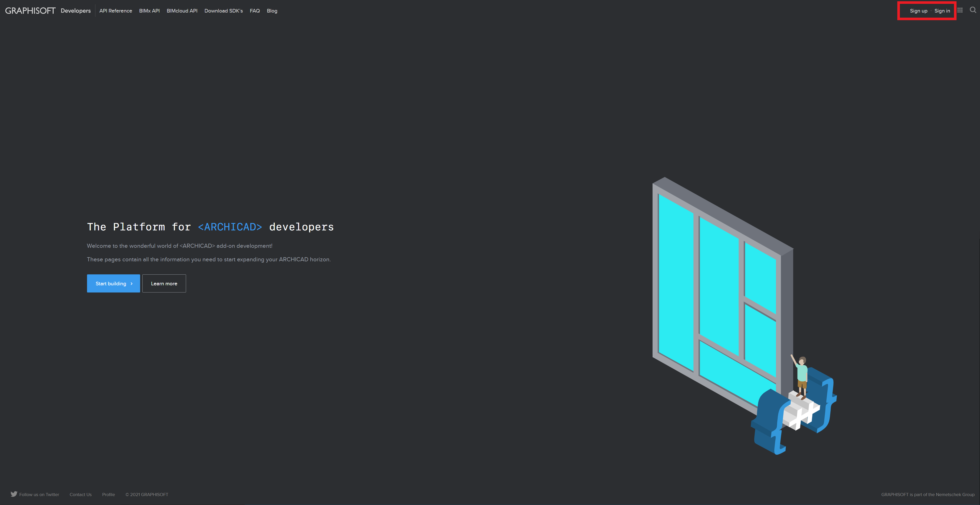The image size is (980, 505).
Task: Click the Sign in link
Action: (x=942, y=11)
